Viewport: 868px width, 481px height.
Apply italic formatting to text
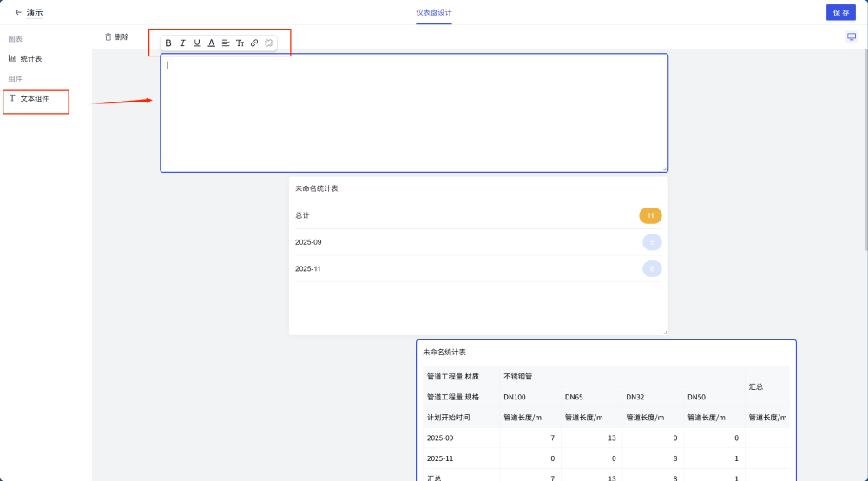[182, 43]
